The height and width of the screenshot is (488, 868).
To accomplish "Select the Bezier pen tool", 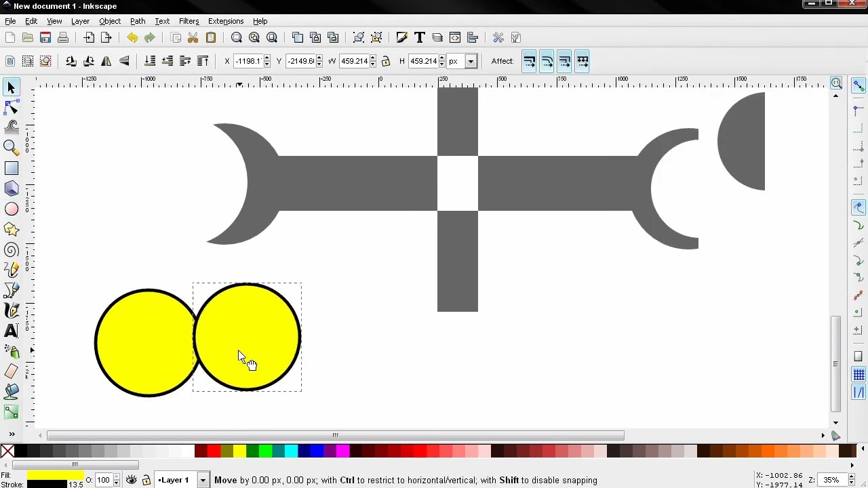I will coord(11,291).
